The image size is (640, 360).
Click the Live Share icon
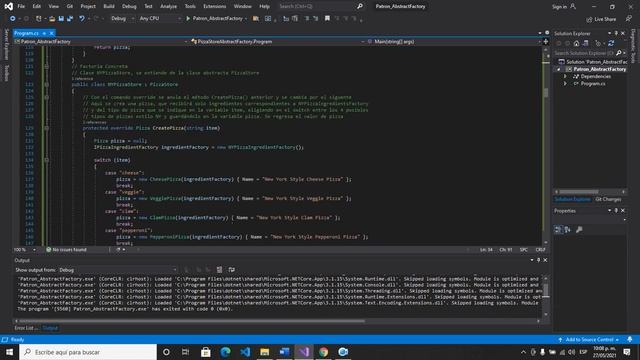click(x=589, y=19)
